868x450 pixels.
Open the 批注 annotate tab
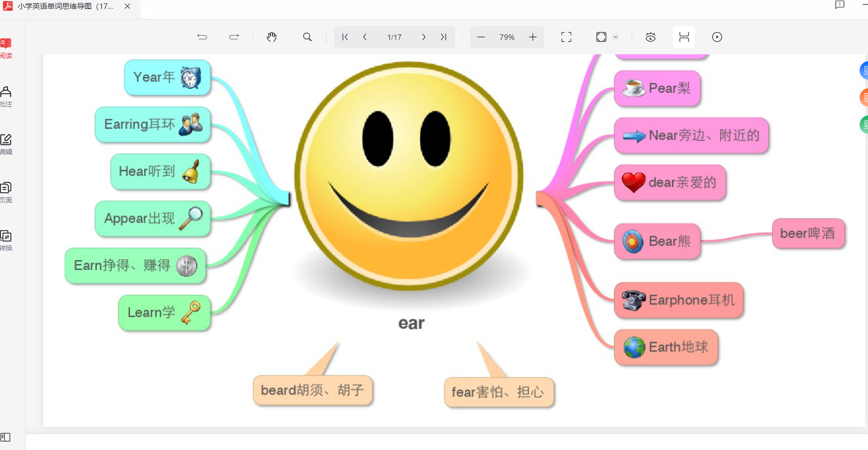point(6,96)
